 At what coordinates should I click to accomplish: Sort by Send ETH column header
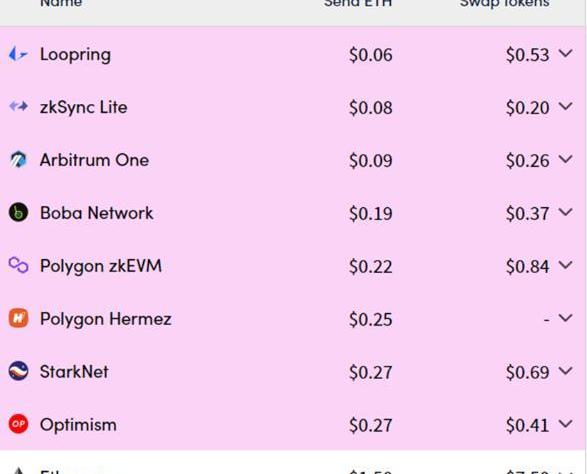point(358,3)
